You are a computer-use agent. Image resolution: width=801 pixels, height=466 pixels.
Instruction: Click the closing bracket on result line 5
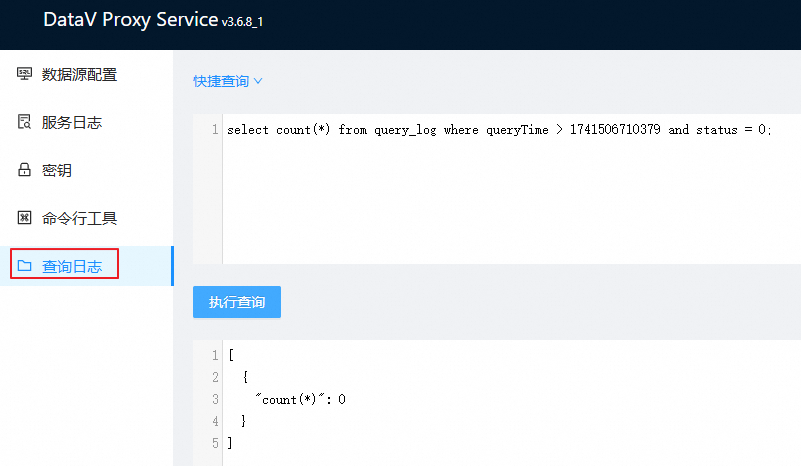point(230,442)
